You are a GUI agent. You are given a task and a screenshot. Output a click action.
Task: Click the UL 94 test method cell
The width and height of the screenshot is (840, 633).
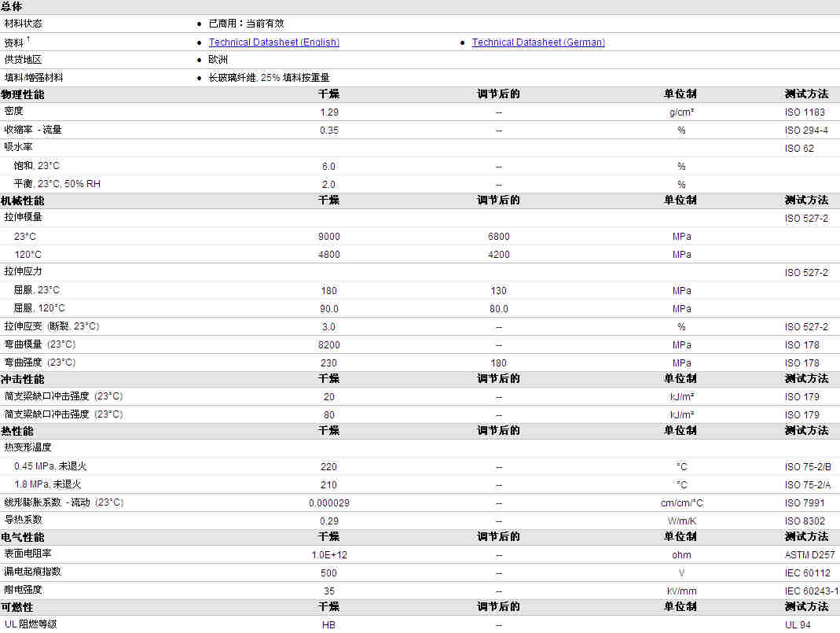pyautogui.click(x=798, y=624)
